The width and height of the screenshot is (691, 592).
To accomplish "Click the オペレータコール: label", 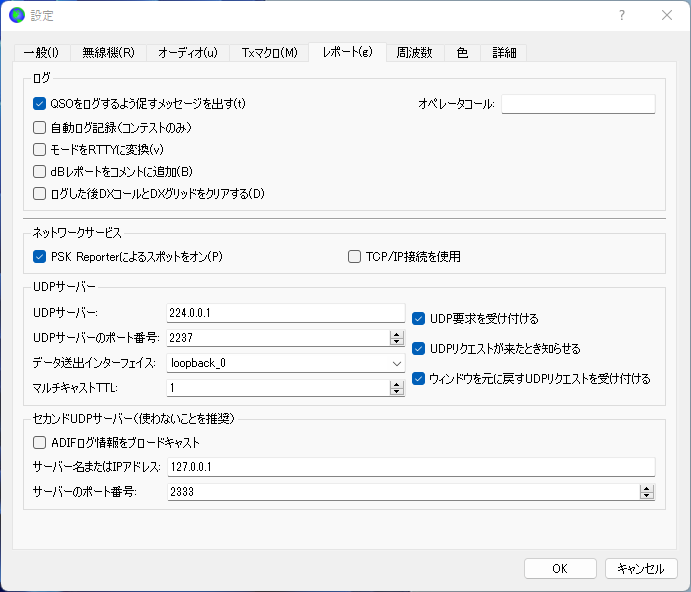I will 456,104.
